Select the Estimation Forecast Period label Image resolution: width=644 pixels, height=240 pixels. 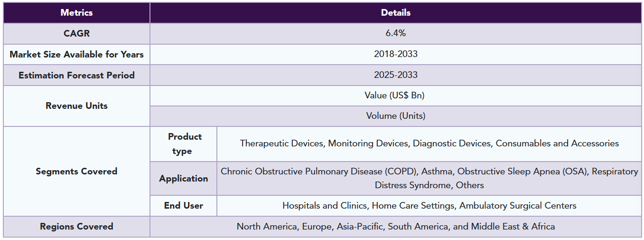76,75
